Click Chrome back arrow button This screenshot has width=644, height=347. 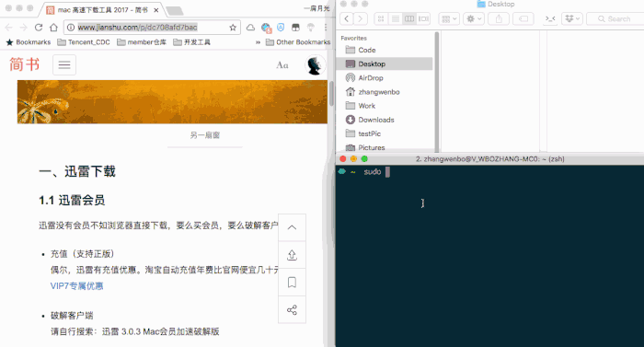8,28
